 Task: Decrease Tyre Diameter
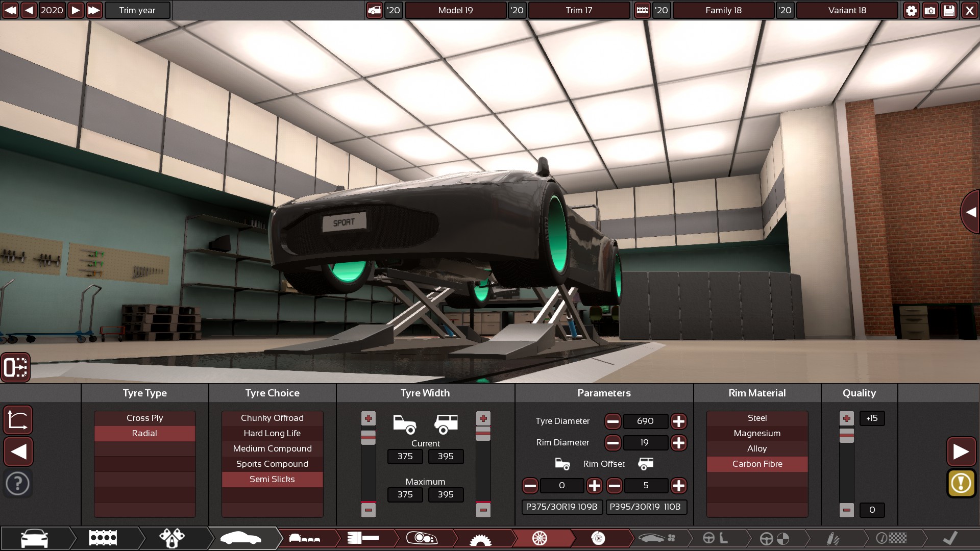point(612,421)
